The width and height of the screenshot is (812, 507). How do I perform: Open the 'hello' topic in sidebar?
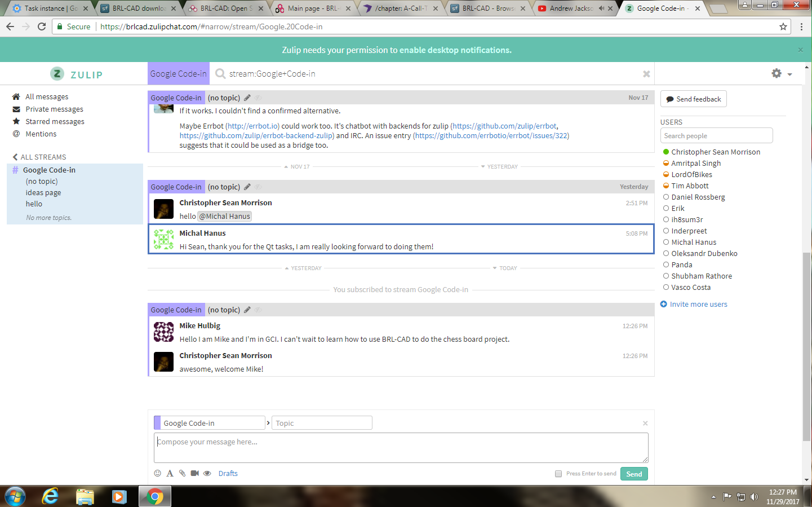(x=34, y=204)
